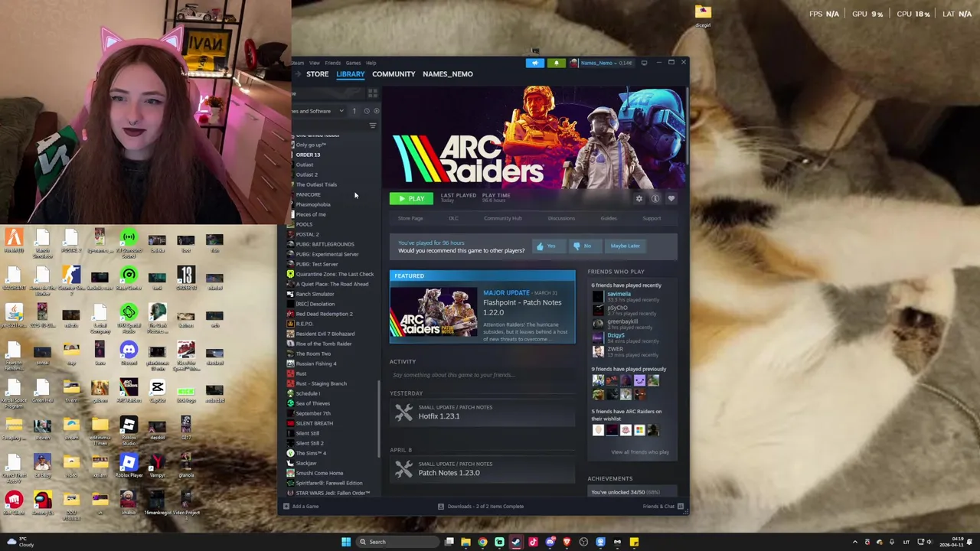Open Riot Client desktop shortcut

click(x=14, y=500)
